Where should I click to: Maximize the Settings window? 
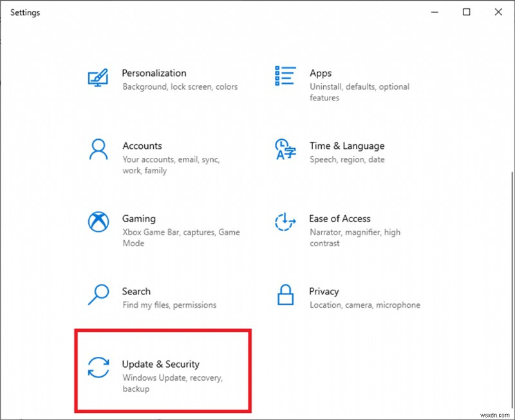[x=467, y=12]
